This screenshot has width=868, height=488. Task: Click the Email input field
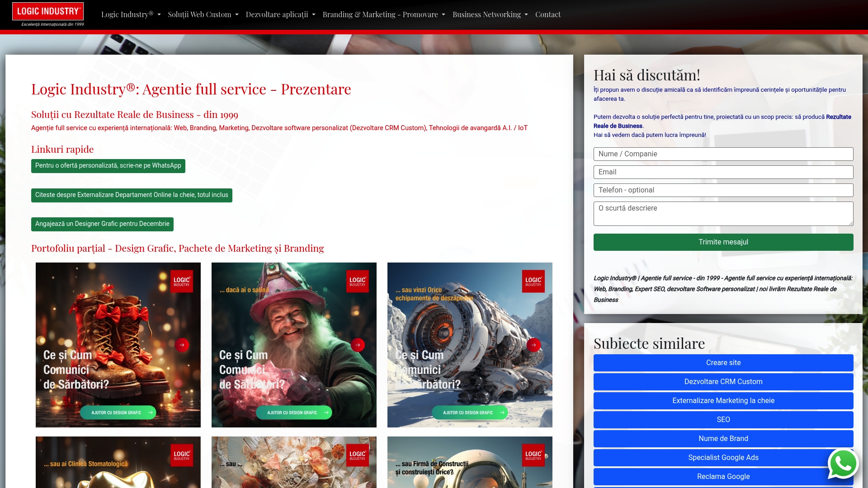[723, 172]
